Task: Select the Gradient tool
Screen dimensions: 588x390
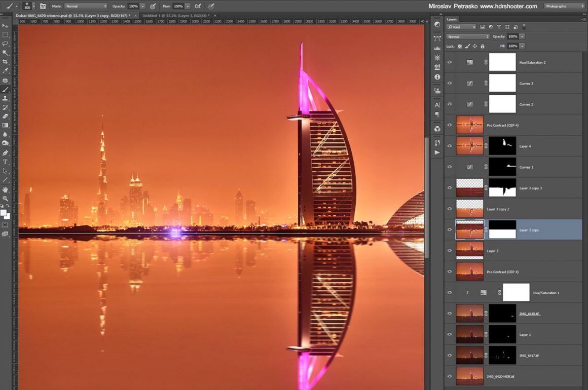Action: pos(5,125)
